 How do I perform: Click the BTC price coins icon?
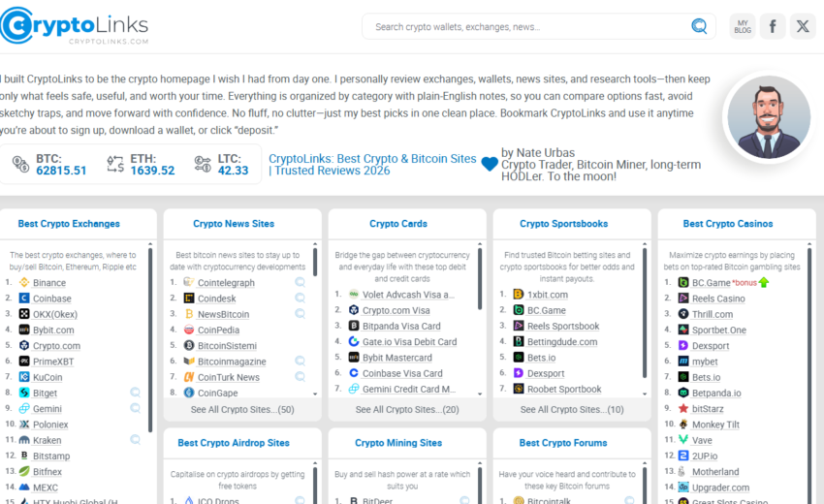(x=21, y=164)
